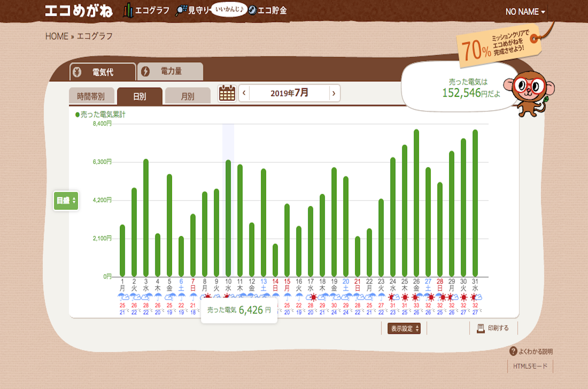The height and width of the screenshot is (389, 588).
Task: Switch to HTML5モード
Action: pos(530,366)
